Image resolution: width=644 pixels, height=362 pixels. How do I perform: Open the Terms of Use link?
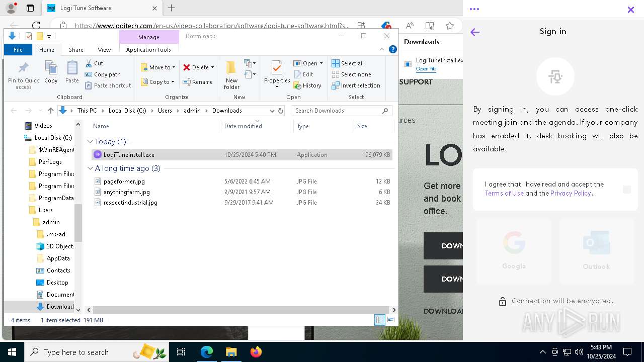(x=504, y=193)
